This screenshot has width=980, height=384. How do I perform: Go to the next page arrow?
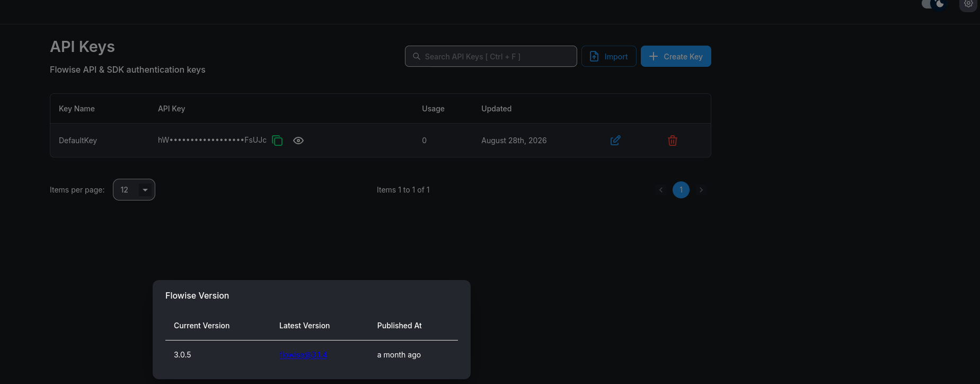(x=701, y=190)
